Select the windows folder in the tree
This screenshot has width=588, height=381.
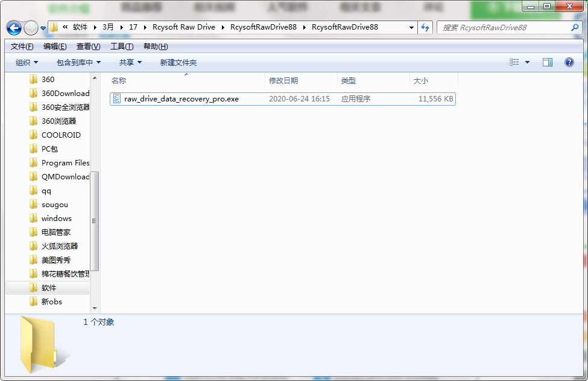pos(56,219)
